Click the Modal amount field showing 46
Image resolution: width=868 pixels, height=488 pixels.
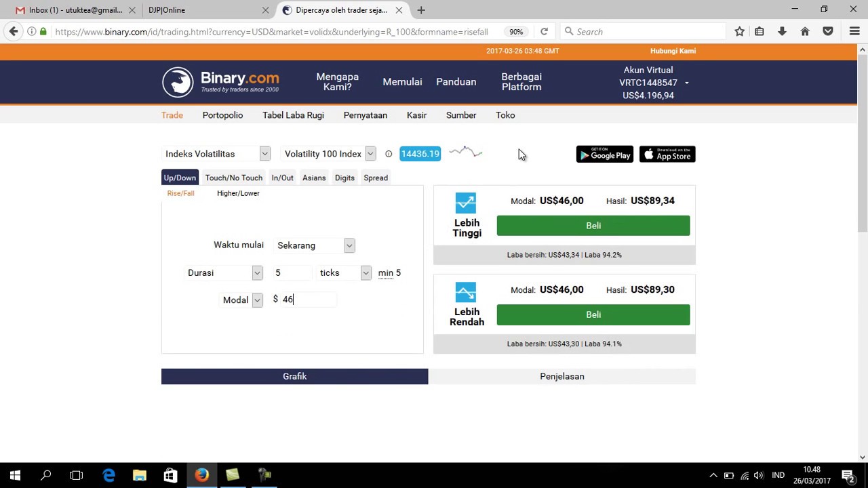click(x=309, y=300)
